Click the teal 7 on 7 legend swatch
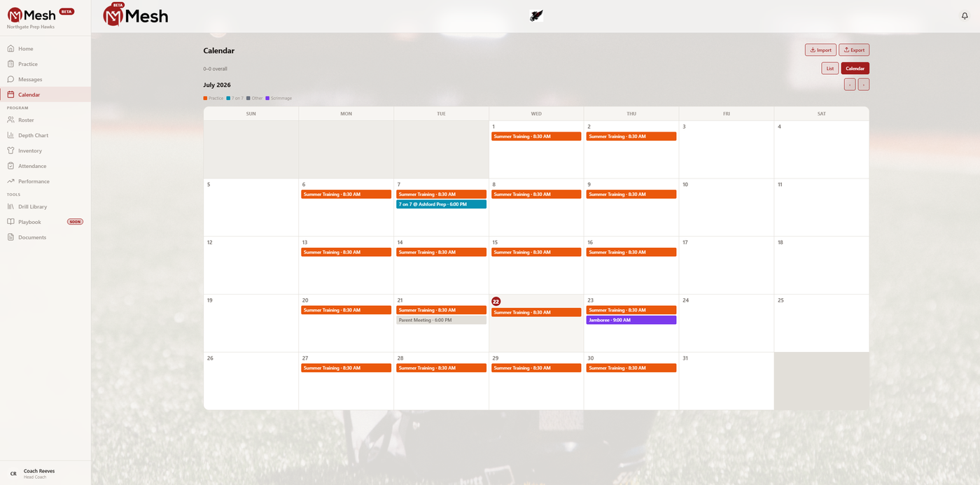 click(x=228, y=98)
